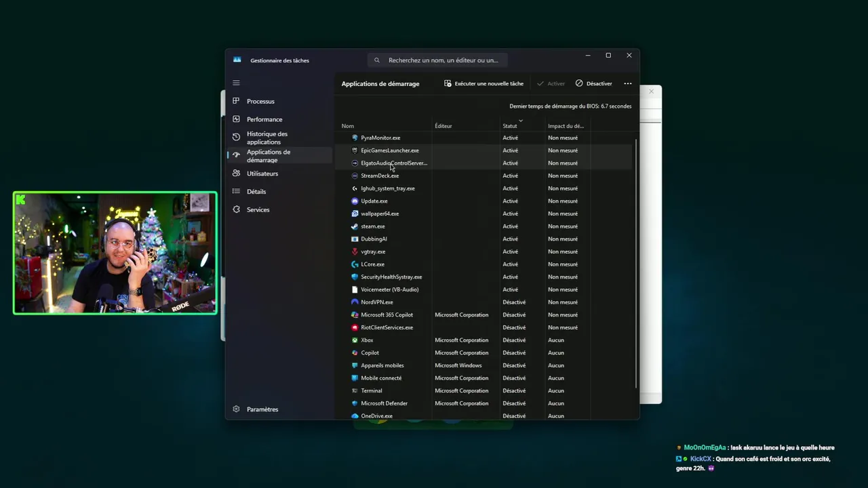Click the OneDrive cloud icon
The height and width of the screenshot is (488, 868).
pyautogui.click(x=355, y=416)
